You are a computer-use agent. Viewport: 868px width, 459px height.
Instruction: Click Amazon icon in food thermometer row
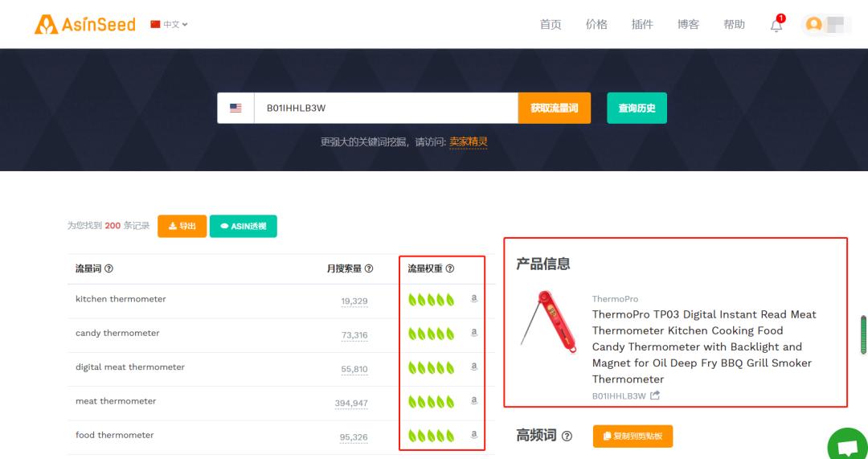click(474, 435)
